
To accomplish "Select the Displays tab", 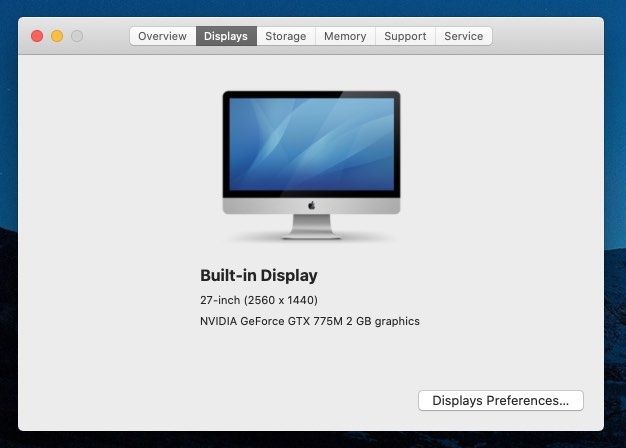I will tap(226, 36).
